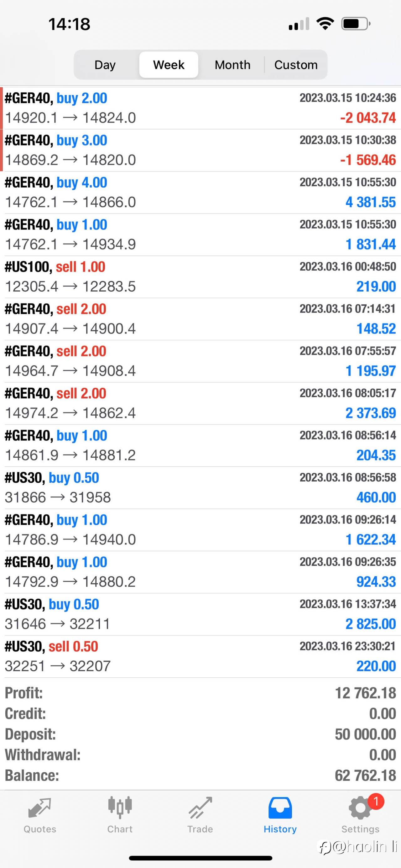Tap the red notification badge on Settings

pyautogui.click(x=376, y=802)
